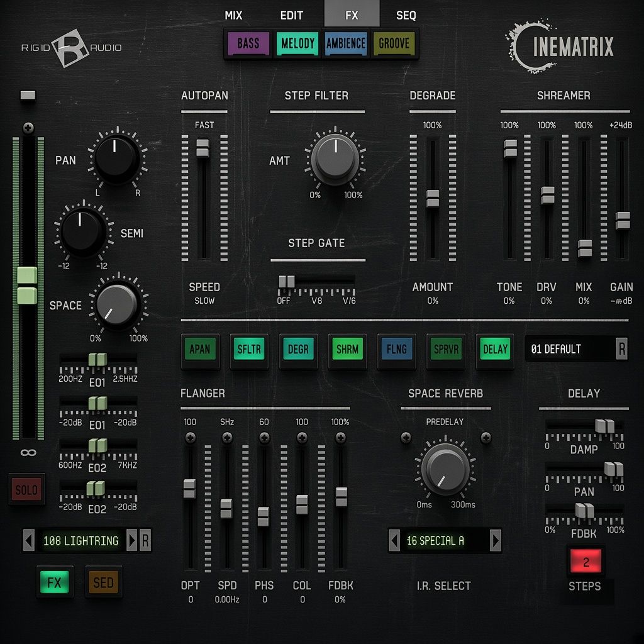Click the I.R. SELECT label

[x=443, y=586]
